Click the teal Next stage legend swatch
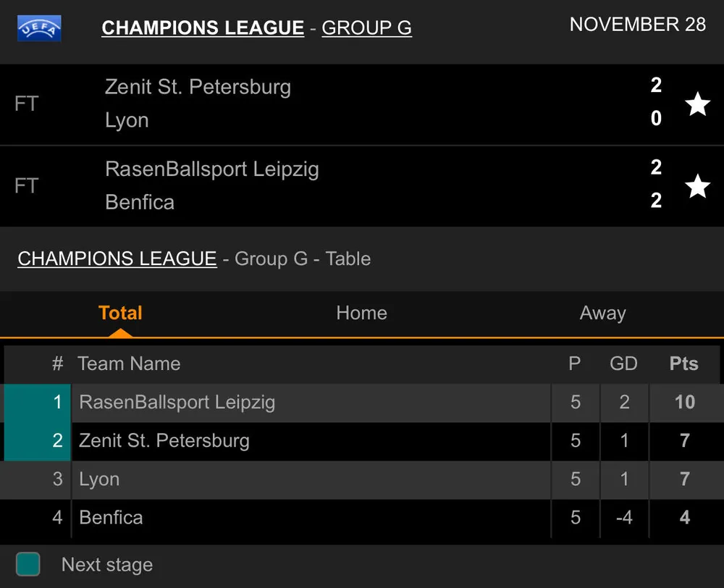 pyautogui.click(x=28, y=564)
